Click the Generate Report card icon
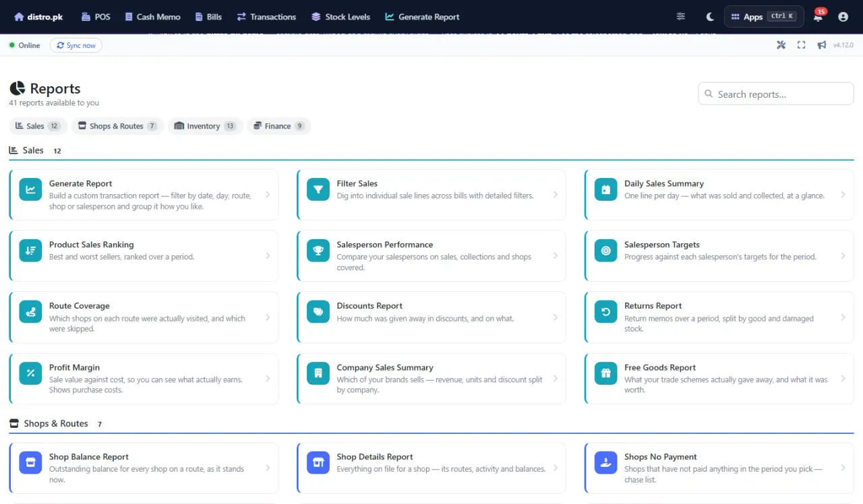863x504 pixels. pyautogui.click(x=30, y=189)
